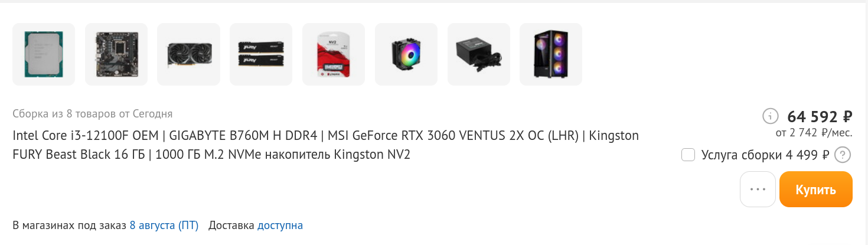Image resolution: width=868 pixels, height=245 pixels.
Task: Click the 64 592 ₽ total price
Action: tap(820, 116)
